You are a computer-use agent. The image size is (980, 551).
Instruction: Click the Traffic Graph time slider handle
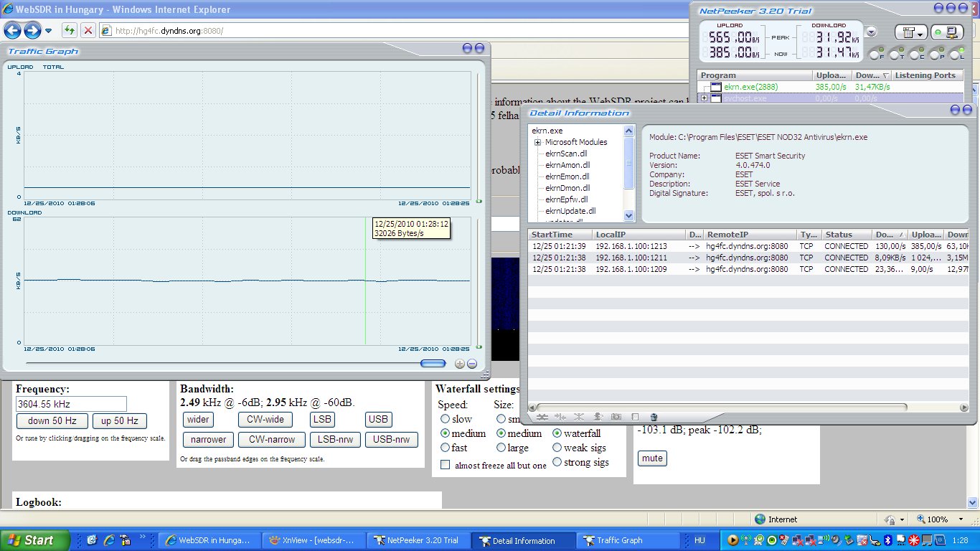click(x=433, y=364)
